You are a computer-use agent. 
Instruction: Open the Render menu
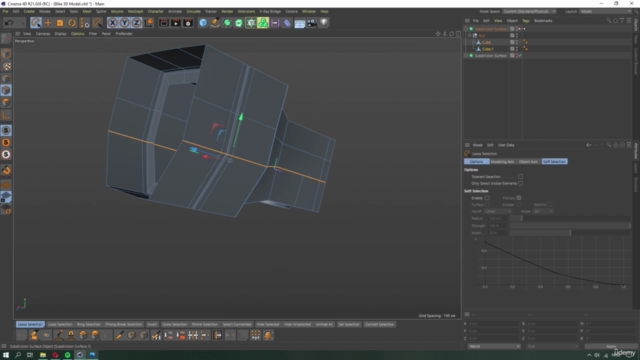[227, 11]
